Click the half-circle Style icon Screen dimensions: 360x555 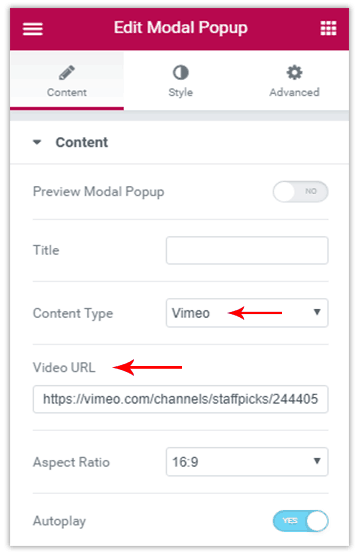click(x=181, y=73)
